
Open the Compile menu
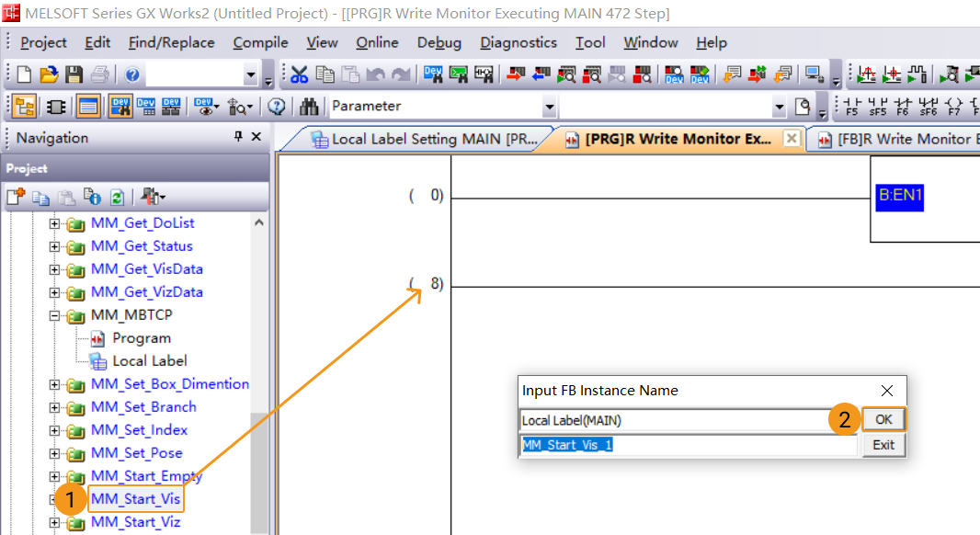pyautogui.click(x=260, y=42)
